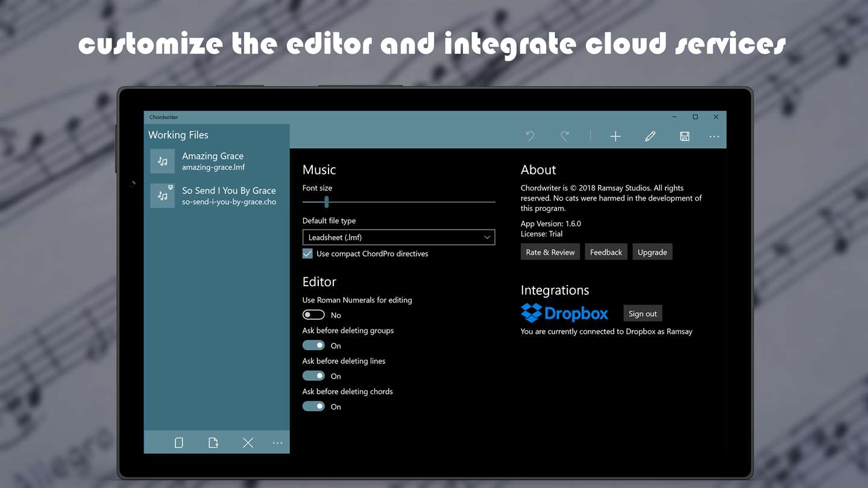Viewport: 868px width, 488px height.
Task: Click the X icon in the Working Files bar
Action: coord(248,443)
